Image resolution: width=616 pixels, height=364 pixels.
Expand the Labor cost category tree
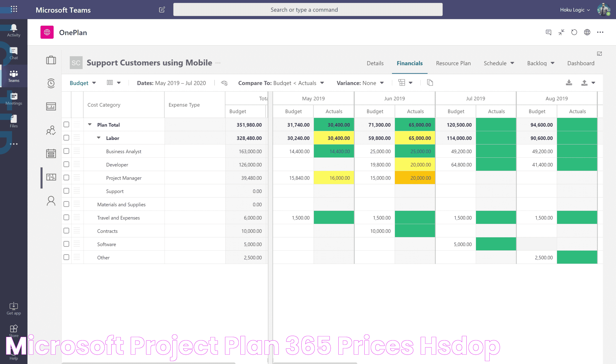coord(99,138)
